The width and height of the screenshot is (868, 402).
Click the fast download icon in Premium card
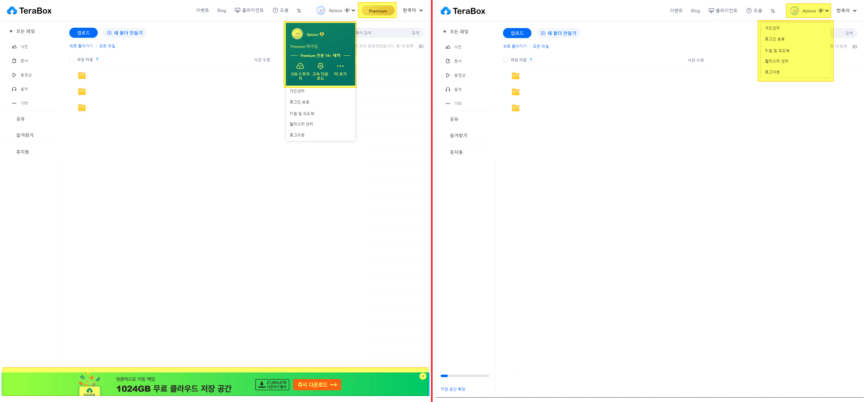(x=320, y=66)
